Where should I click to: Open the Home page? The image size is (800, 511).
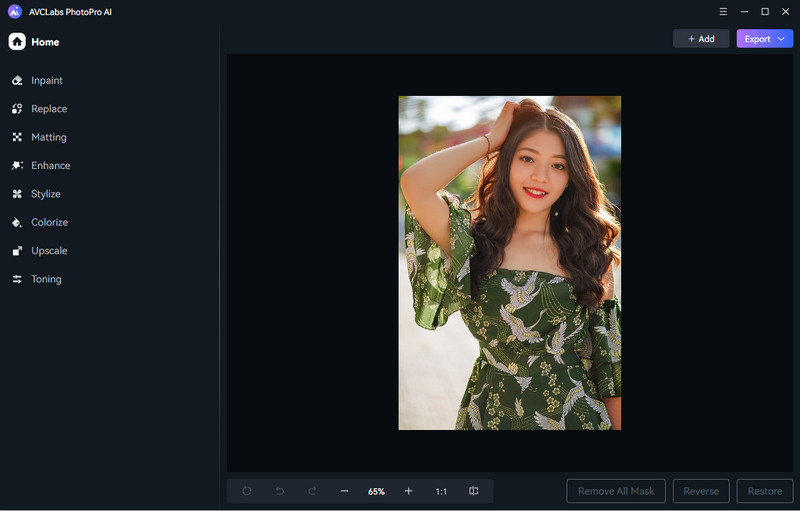(x=34, y=42)
